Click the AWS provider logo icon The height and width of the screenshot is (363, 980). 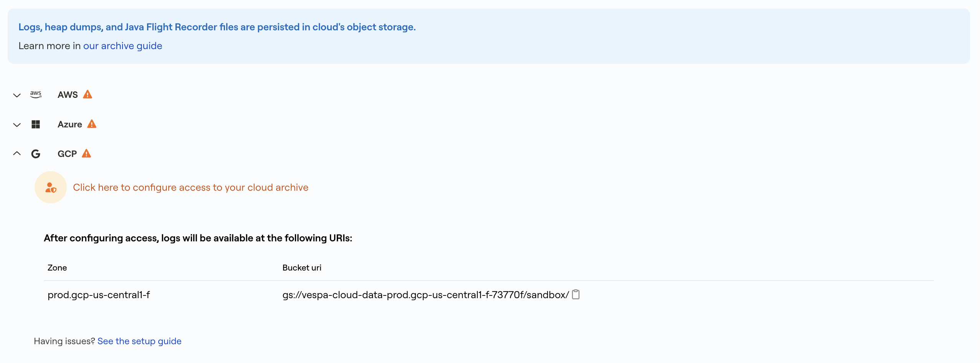click(x=36, y=94)
